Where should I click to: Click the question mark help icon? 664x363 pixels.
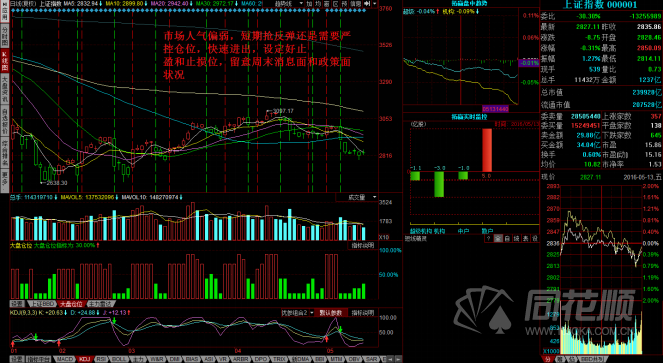click(x=489, y=238)
